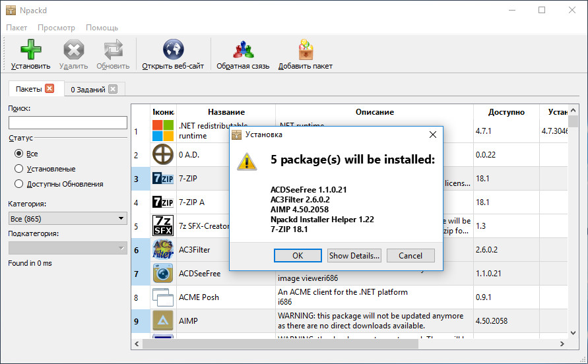Select the Доступны Обновления radio button
This screenshot has height=364, width=588.
18,184
